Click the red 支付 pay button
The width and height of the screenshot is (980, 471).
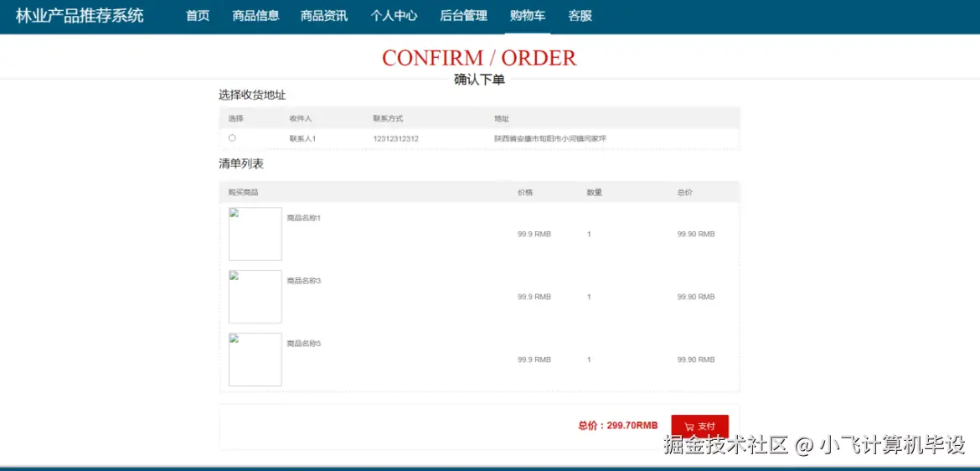point(699,426)
